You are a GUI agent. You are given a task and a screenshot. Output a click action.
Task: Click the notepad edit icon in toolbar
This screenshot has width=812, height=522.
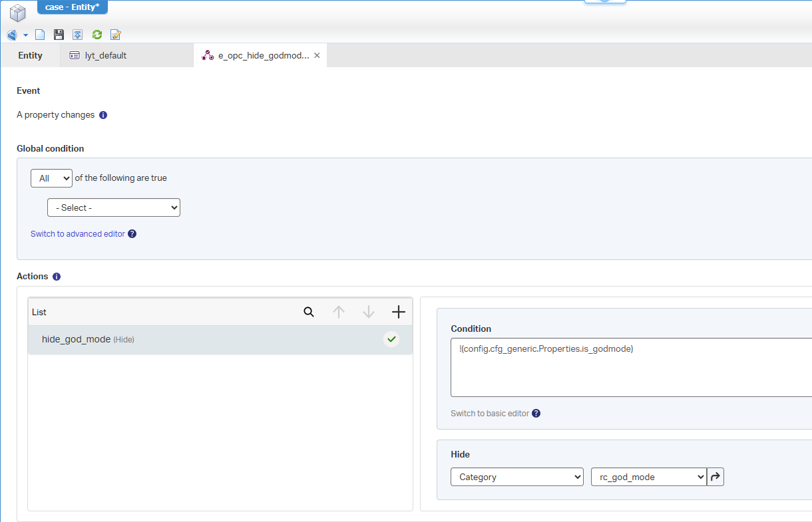[116, 35]
